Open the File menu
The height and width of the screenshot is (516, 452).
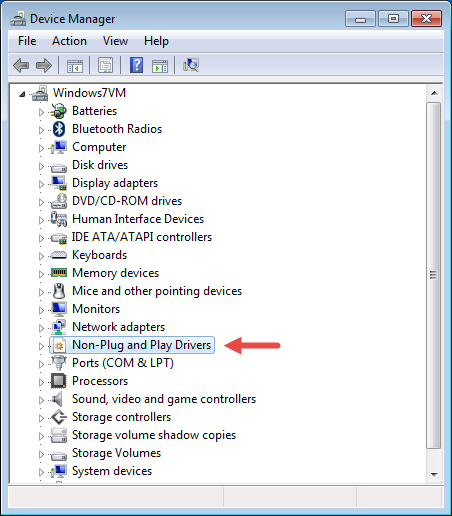[x=27, y=41]
